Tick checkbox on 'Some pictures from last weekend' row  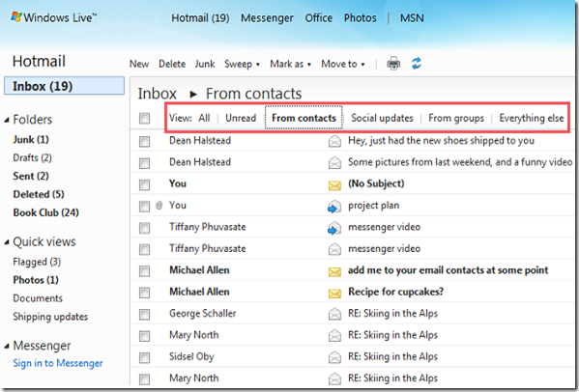pos(144,163)
